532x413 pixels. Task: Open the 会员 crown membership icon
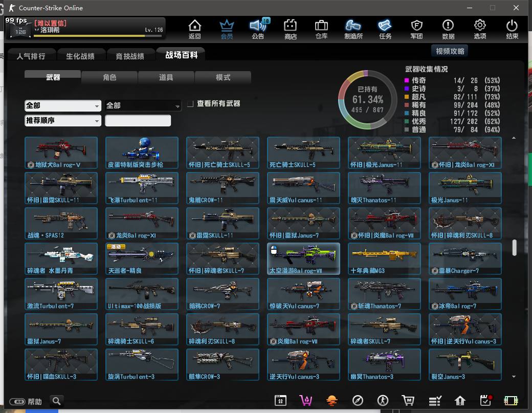[227, 29]
